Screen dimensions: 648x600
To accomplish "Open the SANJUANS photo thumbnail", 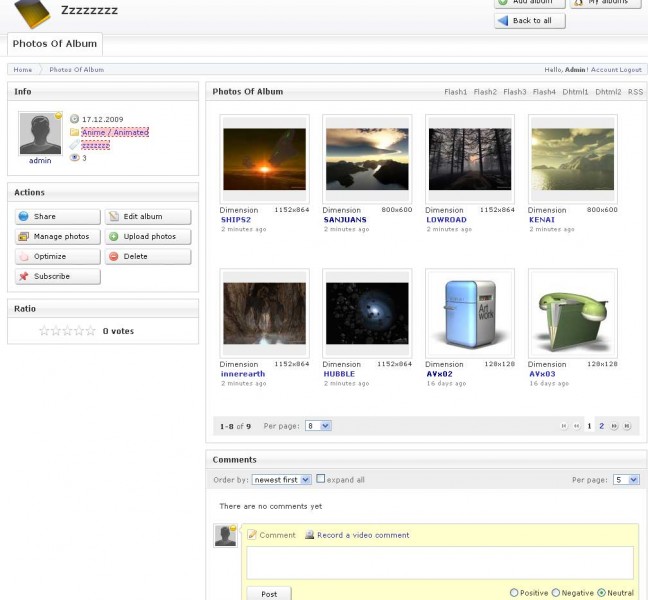I will click(367, 159).
